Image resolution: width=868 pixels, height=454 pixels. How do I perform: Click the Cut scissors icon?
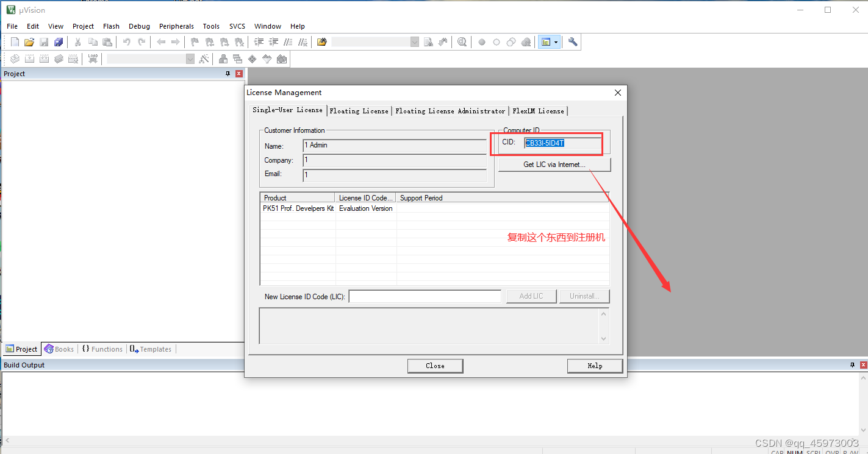78,42
